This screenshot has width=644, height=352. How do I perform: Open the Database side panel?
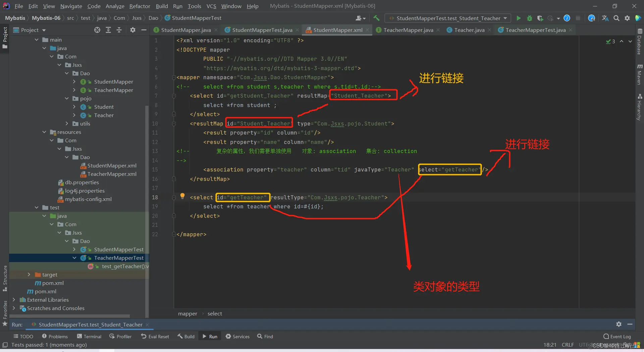pyautogui.click(x=640, y=42)
